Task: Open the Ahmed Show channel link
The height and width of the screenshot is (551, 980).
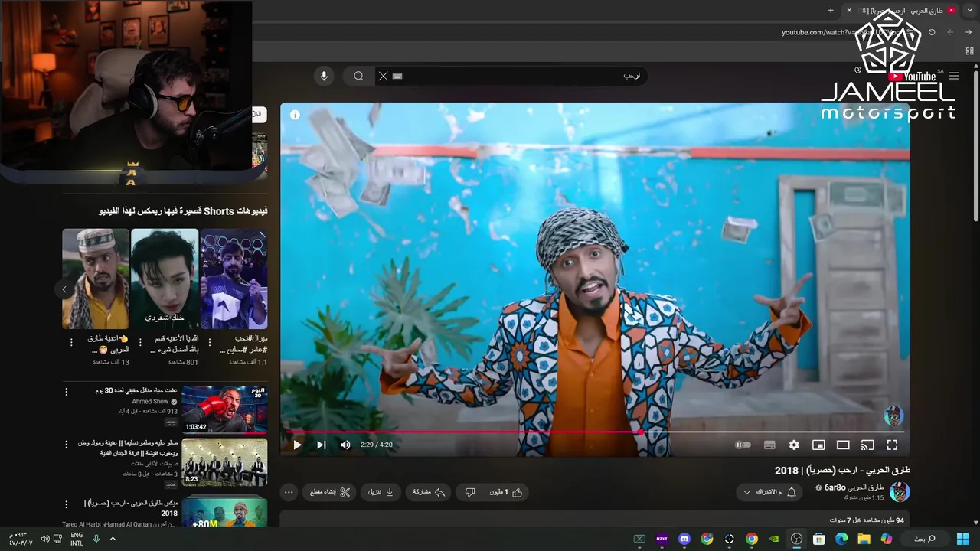Action: coord(150,401)
